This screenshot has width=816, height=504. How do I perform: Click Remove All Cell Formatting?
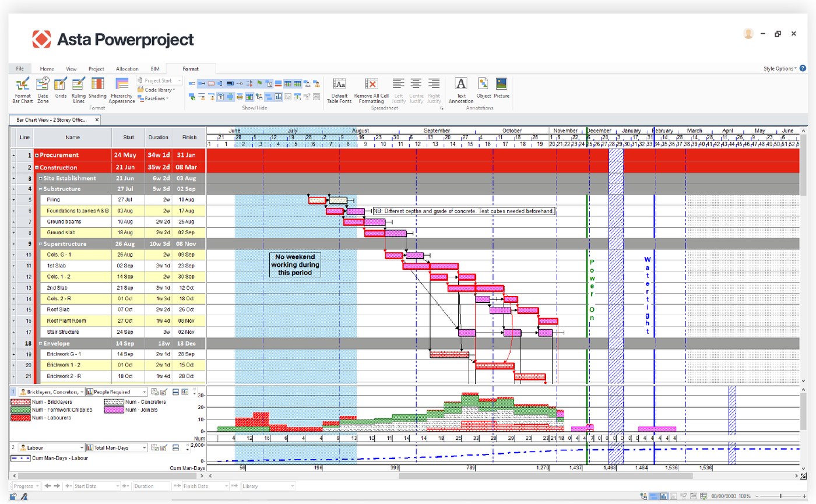(371, 90)
